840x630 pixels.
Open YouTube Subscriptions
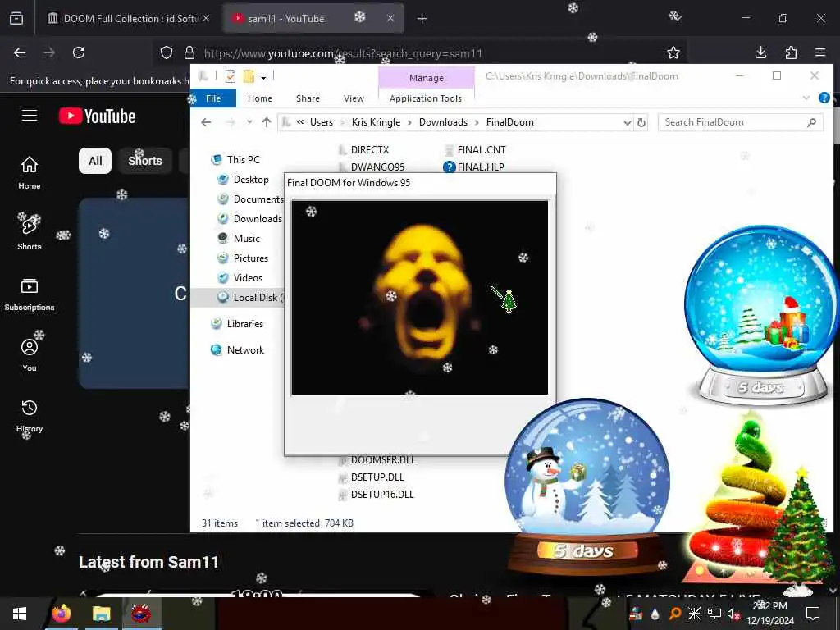click(30, 294)
